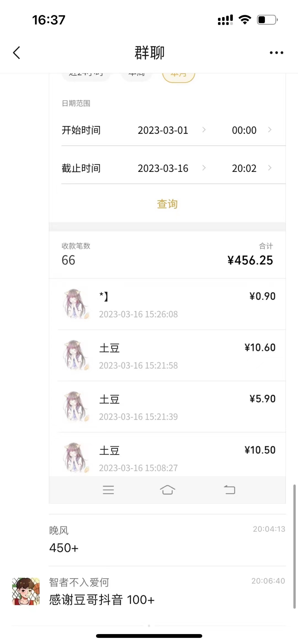Screen dimensions: 298x644
Task: Expand start date 2023-03-01 picker
Action: point(171,130)
